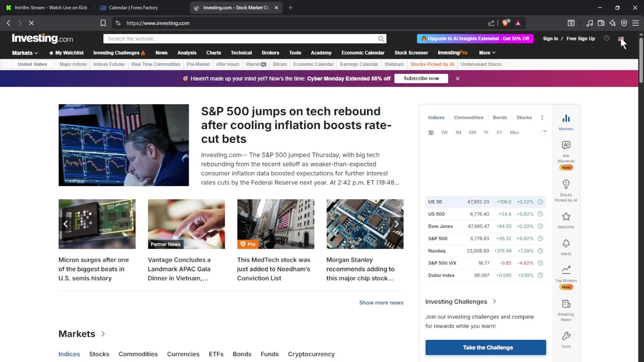Select the 6M chart timeframe
644x362 pixels.
(472, 132)
